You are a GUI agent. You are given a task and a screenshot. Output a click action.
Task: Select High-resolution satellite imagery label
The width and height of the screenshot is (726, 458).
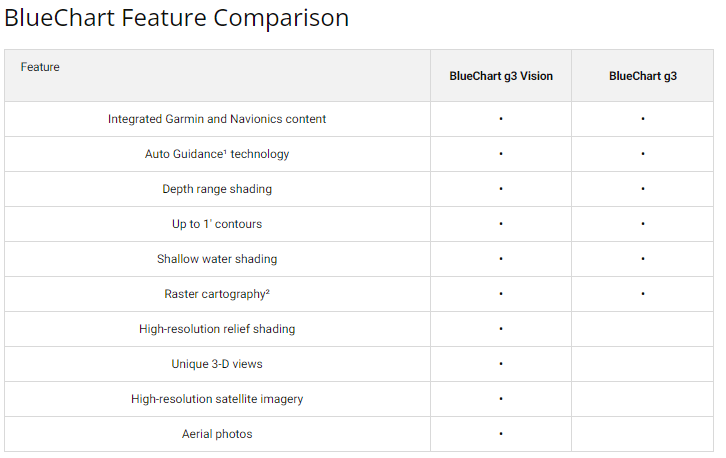point(217,399)
